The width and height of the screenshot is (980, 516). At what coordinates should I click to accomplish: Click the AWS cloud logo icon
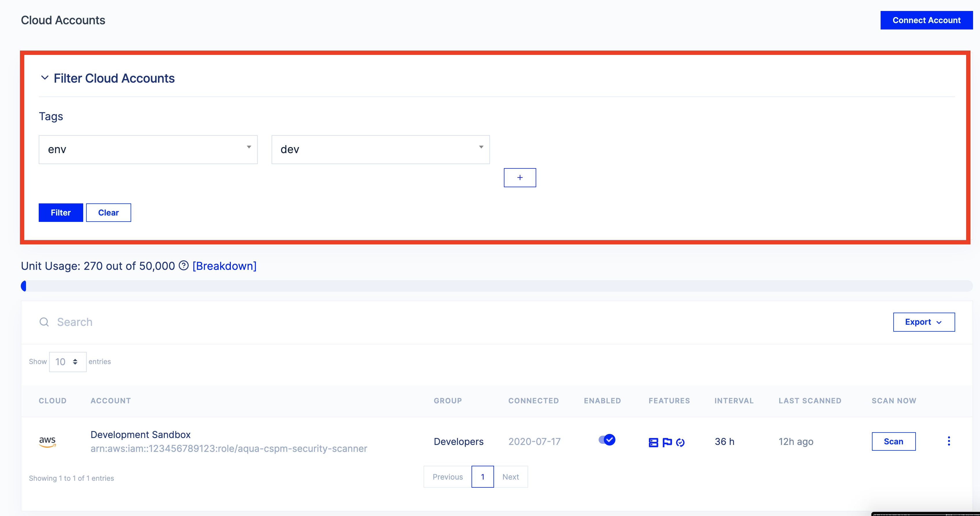tap(48, 442)
